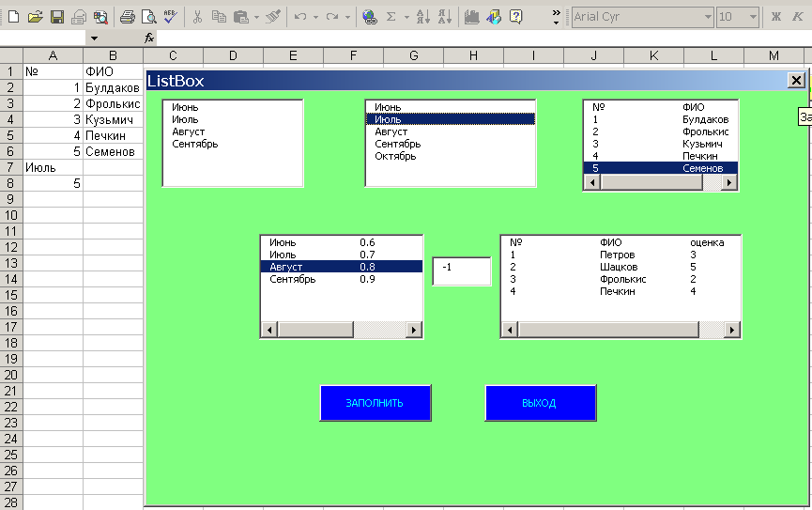Open the AutoSum functions dropdown arrow
The image size is (812, 510).
point(406,17)
